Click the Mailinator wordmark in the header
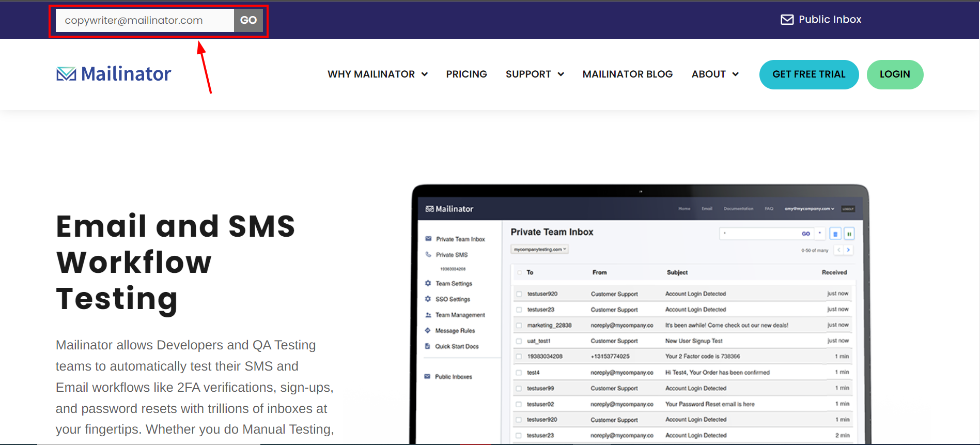980x445 pixels. 126,74
